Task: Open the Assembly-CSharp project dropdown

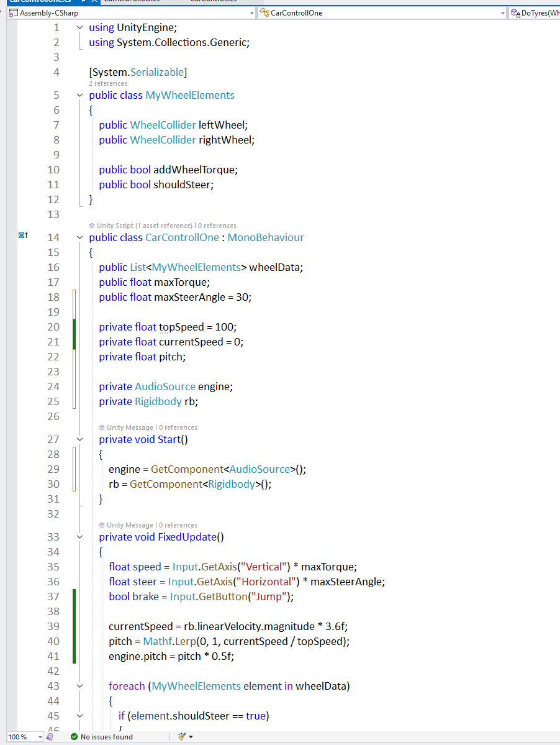Action: (x=251, y=13)
